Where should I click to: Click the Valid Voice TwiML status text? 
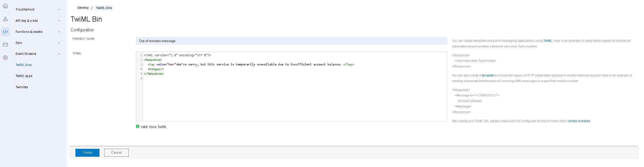154,127
